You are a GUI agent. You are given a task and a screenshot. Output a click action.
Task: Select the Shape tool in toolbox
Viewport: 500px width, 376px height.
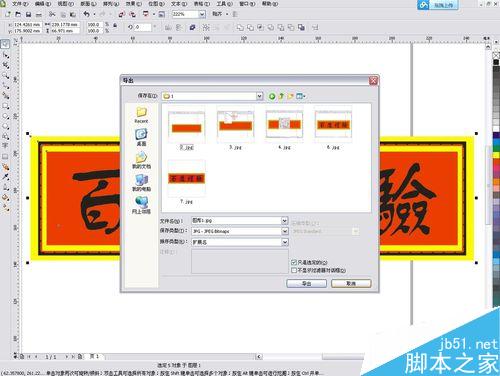coord(5,55)
